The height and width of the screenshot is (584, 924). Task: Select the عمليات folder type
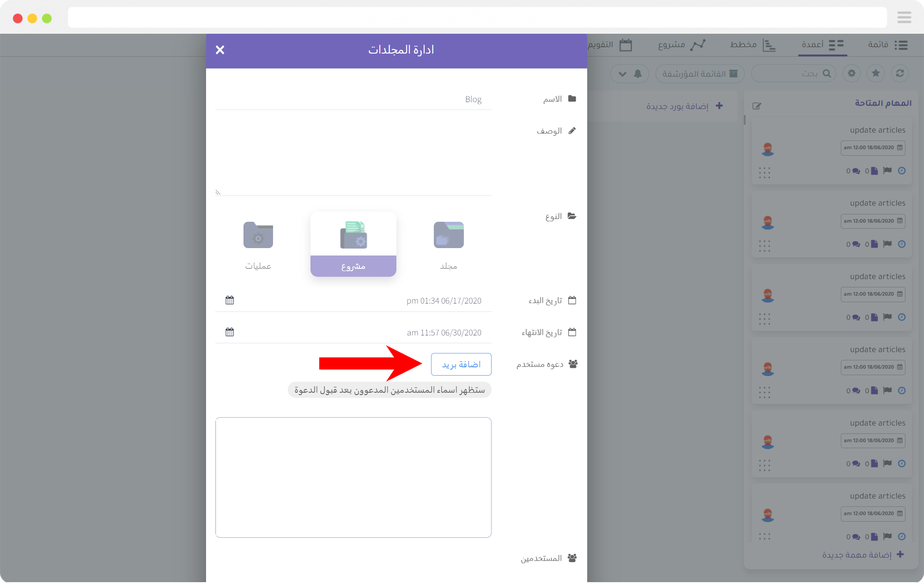click(258, 244)
